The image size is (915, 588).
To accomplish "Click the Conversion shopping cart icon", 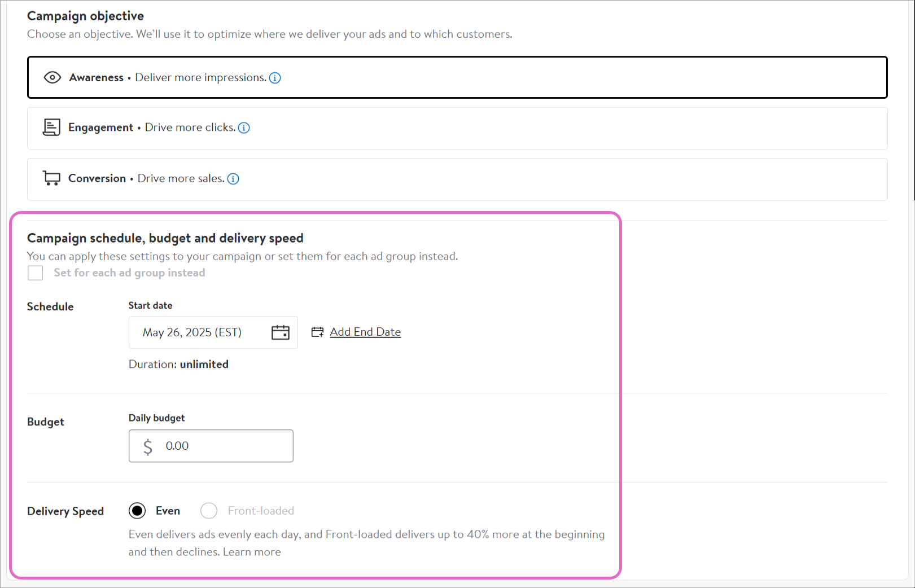I will (51, 178).
